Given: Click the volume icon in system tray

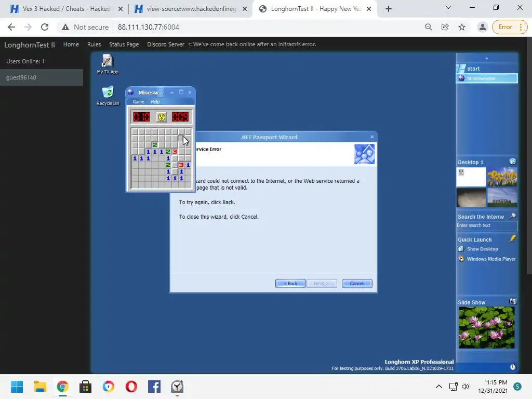Looking at the screenshot, I should pyautogui.click(x=465, y=387).
